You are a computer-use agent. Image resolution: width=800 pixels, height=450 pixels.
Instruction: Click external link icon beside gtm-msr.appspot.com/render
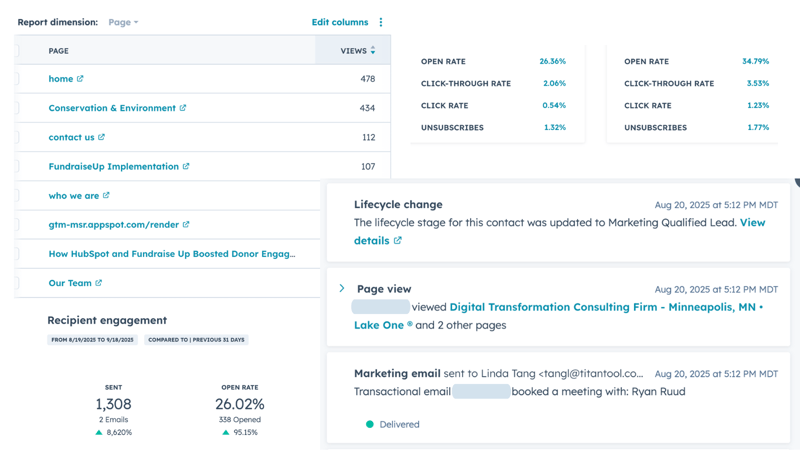coord(186,225)
